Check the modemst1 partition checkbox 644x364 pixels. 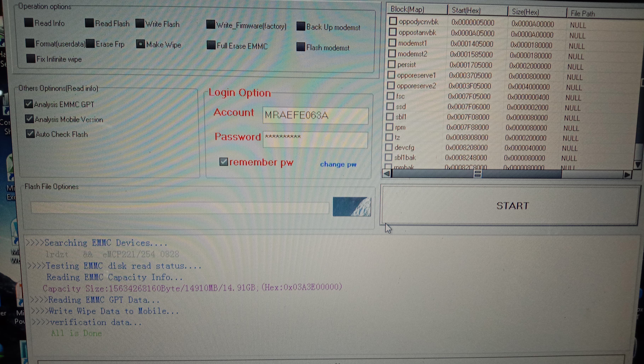coord(392,43)
